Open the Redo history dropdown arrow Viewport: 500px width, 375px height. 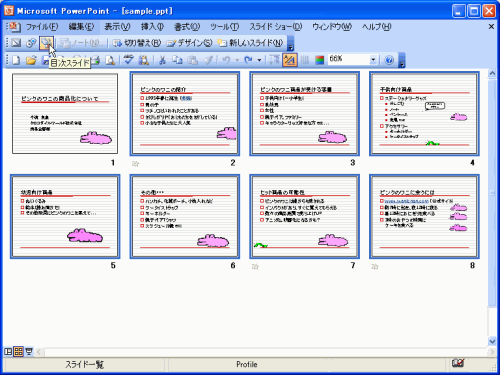259,60
